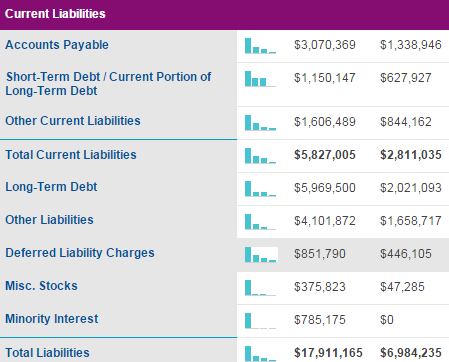Open the Short-Term Debt mini bar chart
Viewport: 449px width, 362px height.
(x=260, y=79)
